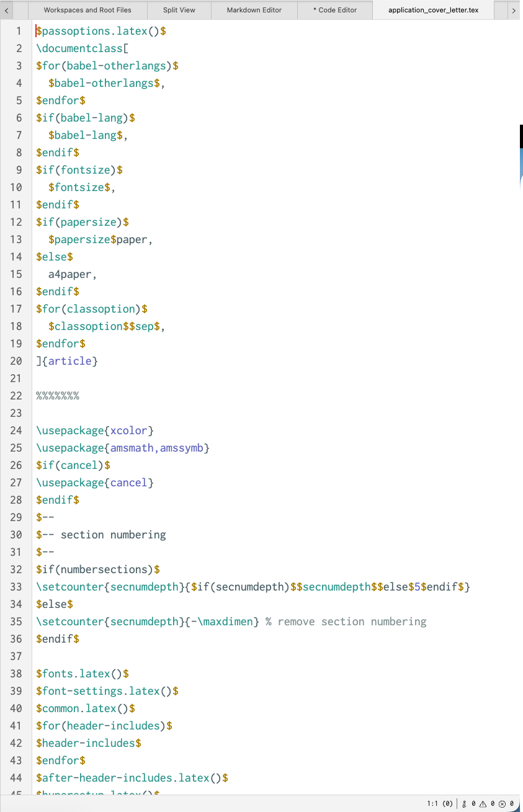Switch to the Code Editor tab
The height and width of the screenshot is (812, 523).
click(x=335, y=10)
